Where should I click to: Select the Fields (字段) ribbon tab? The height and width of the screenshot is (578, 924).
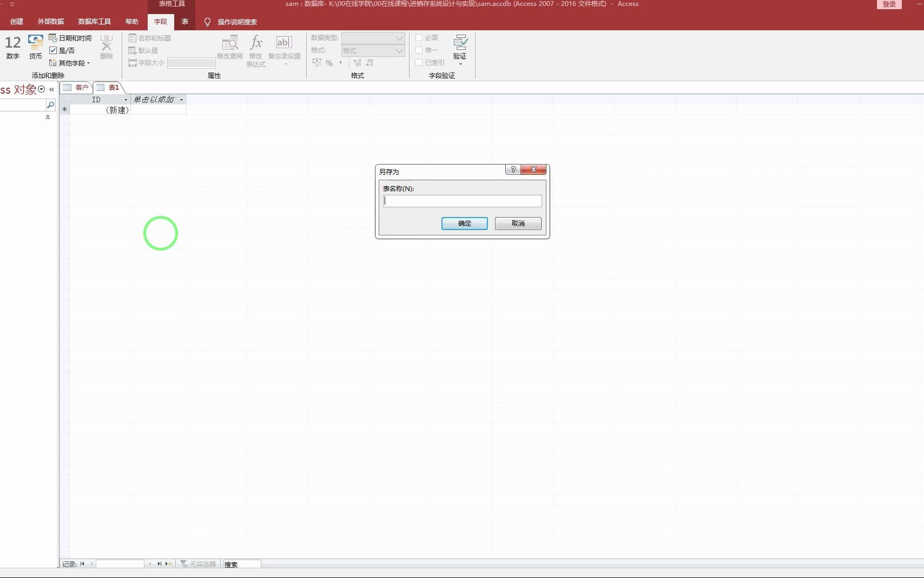click(161, 22)
